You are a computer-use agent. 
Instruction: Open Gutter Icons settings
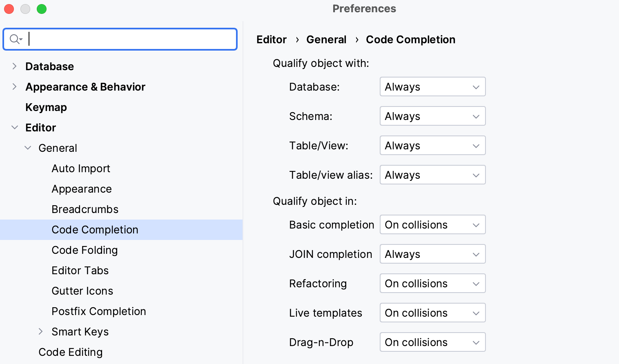tap(82, 291)
